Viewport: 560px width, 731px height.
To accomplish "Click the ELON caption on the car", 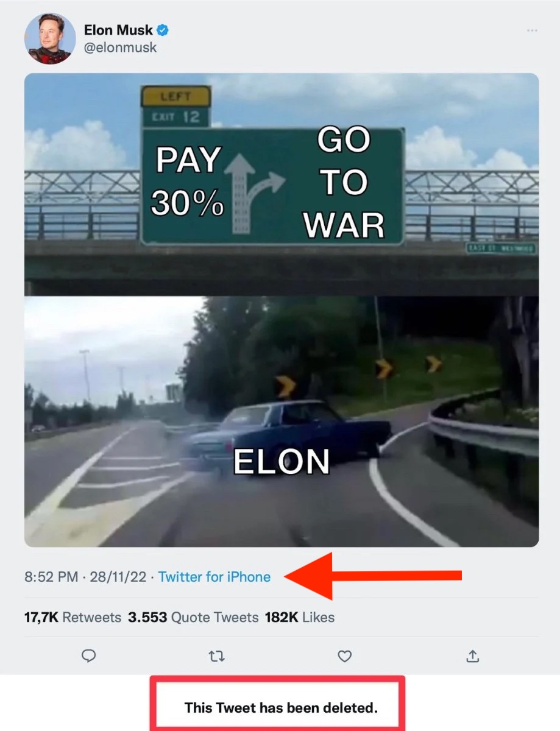I will pos(282,461).
